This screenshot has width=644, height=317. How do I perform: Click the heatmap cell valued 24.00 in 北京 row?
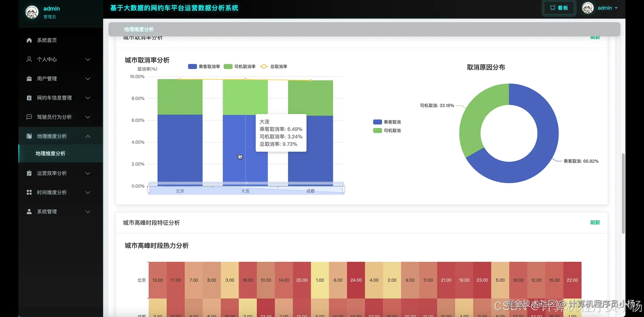356,280
